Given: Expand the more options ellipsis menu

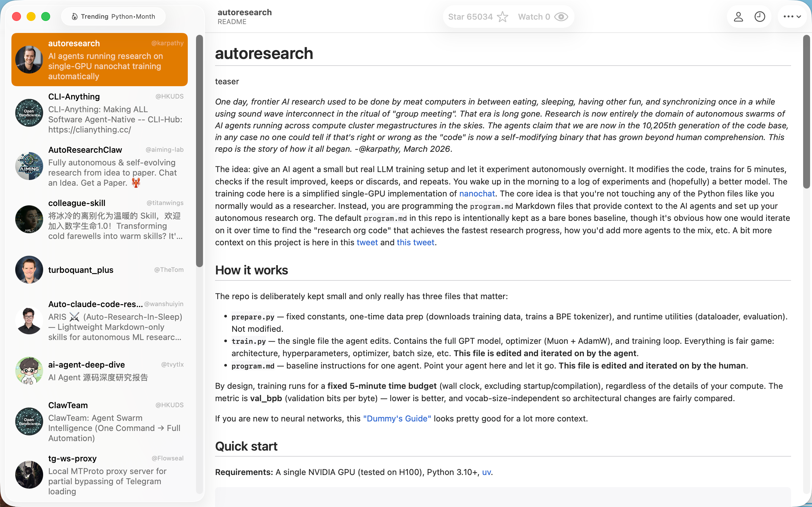Looking at the screenshot, I should [x=792, y=17].
